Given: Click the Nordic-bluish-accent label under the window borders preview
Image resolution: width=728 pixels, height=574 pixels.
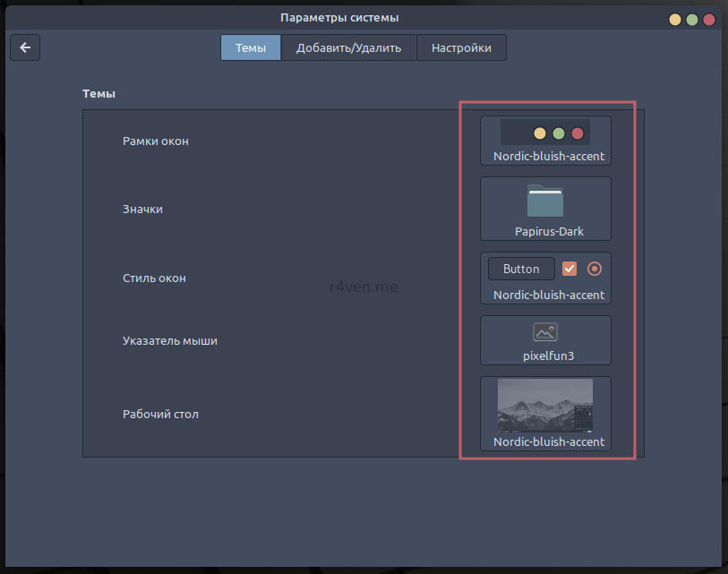Looking at the screenshot, I should tap(548, 157).
